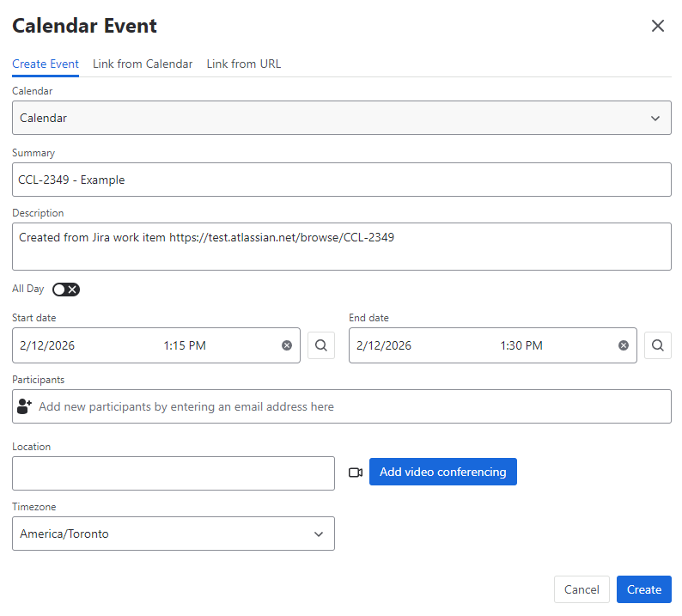Click the search icon beside End date
The image size is (682, 616).
[658, 345]
